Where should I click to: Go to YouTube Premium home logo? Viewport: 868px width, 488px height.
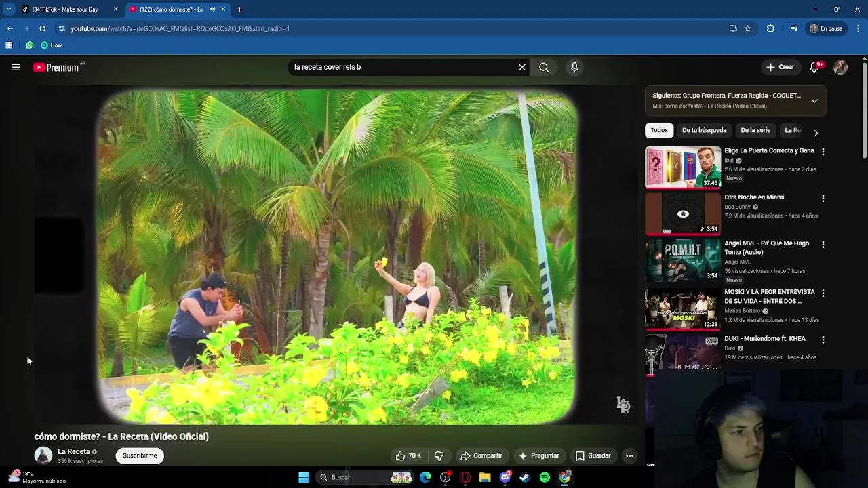(x=56, y=68)
